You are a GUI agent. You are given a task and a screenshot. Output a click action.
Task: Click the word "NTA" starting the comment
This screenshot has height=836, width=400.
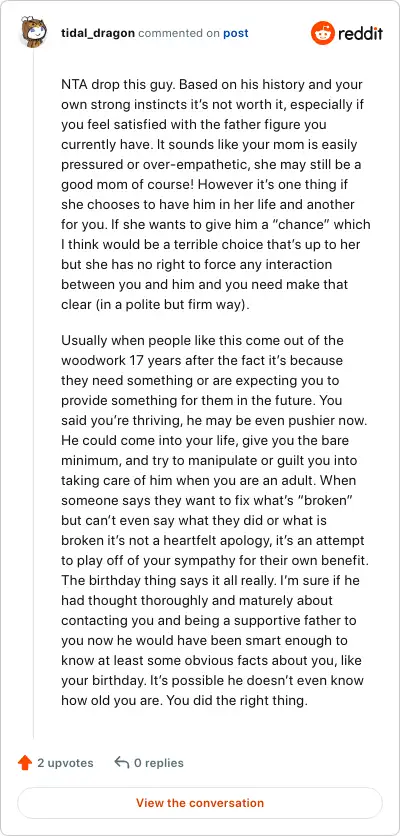[73, 85]
